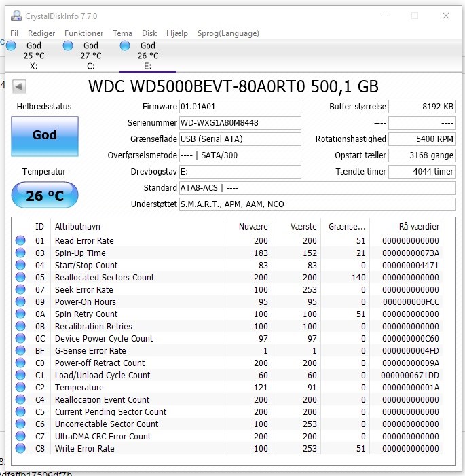This screenshot has height=476, width=465.
Task: Click the CrystalDiskInfo app icon in title bar
Action: pos(16,16)
